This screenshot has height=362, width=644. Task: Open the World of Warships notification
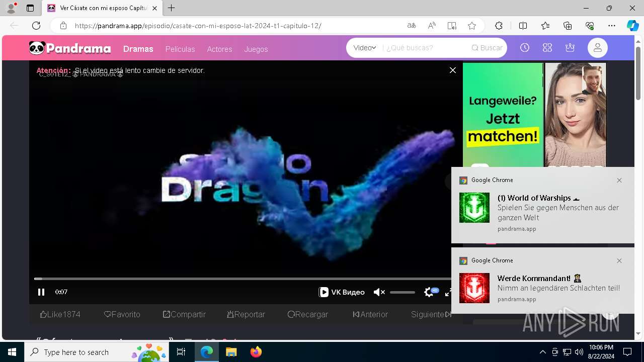pyautogui.click(x=543, y=205)
